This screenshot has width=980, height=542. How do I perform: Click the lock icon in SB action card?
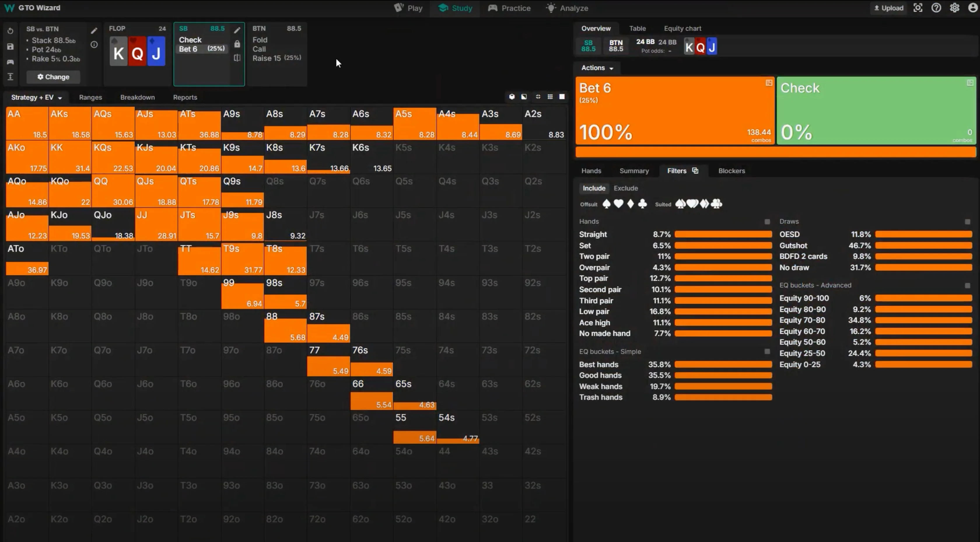(237, 44)
